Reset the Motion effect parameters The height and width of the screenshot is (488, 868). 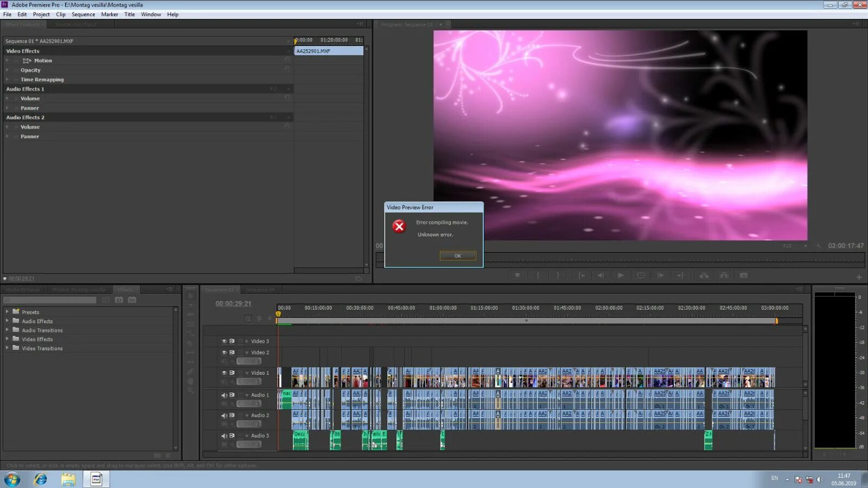coord(287,60)
